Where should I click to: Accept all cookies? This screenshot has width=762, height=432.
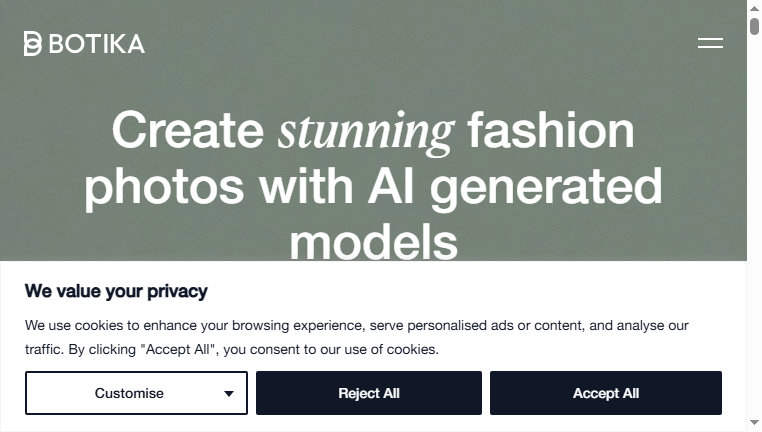606,393
